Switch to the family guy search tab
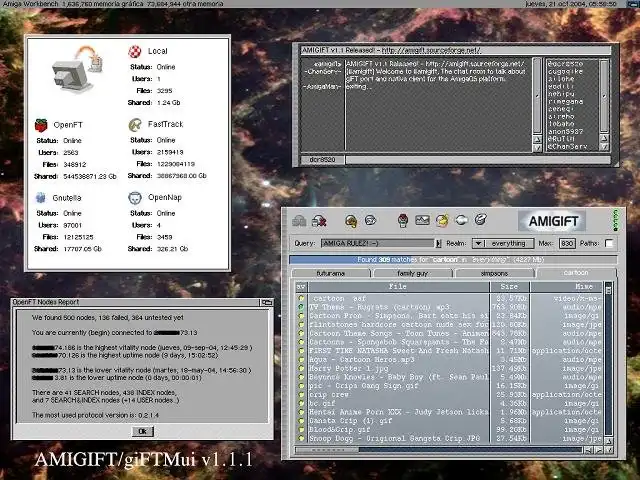The width and height of the screenshot is (640, 480). 413,273
